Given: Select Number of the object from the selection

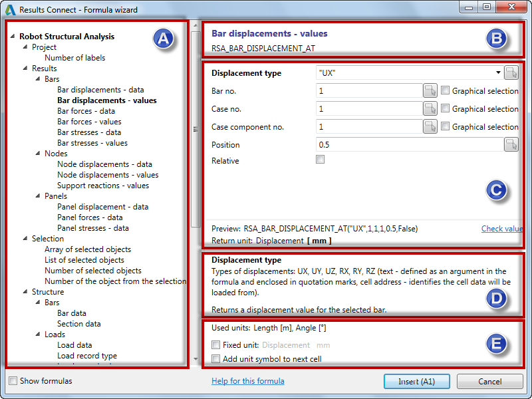Looking at the screenshot, I should tap(115, 281).
